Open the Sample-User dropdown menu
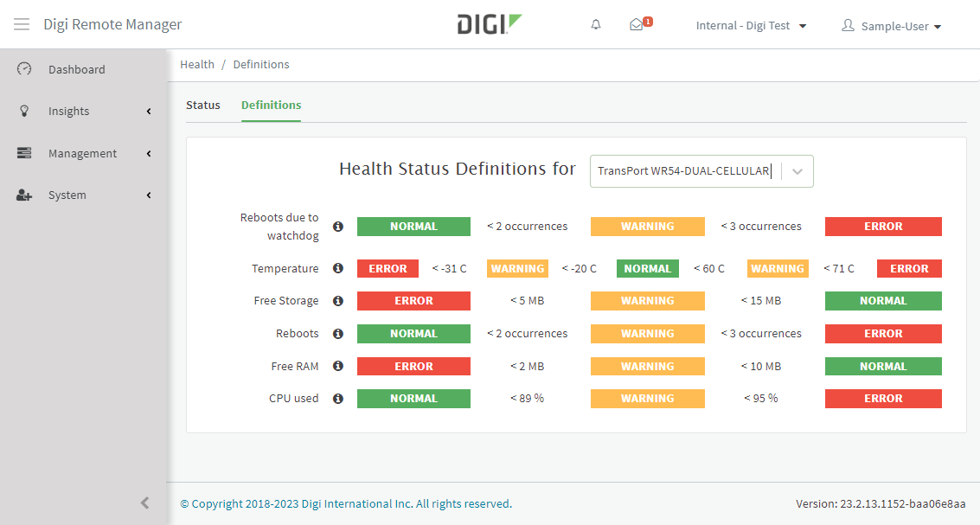The image size is (980, 525). point(900,26)
